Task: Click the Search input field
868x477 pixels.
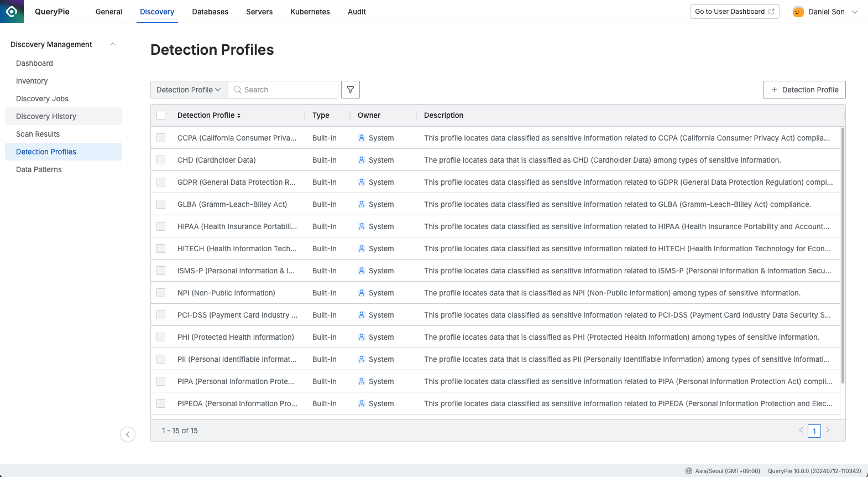Action: pyautogui.click(x=287, y=90)
